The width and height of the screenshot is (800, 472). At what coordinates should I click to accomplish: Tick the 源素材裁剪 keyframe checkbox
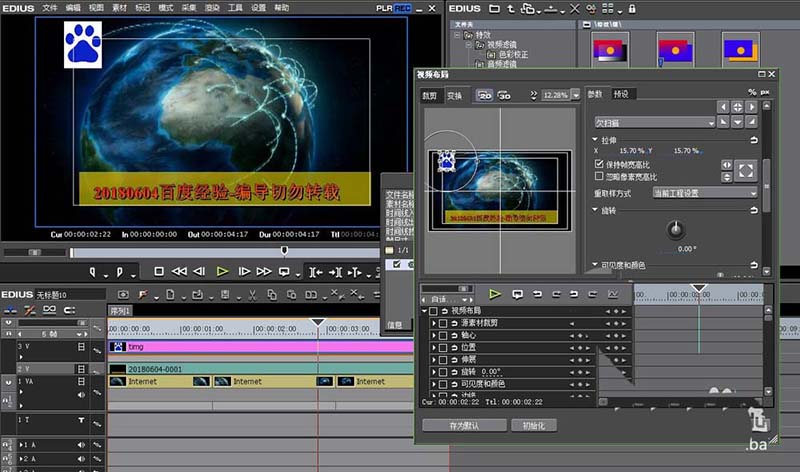tap(443, 323)
